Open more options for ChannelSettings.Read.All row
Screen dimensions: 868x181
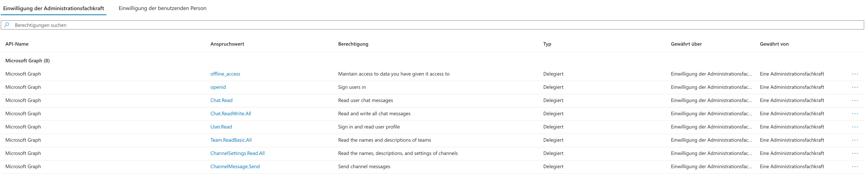click(x=855, y=153)
